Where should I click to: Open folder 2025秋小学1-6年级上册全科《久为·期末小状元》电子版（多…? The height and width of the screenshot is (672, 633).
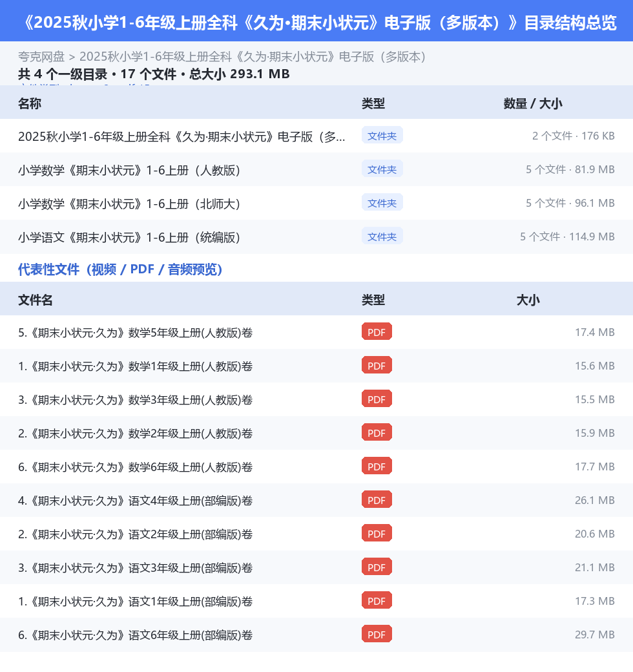pos(182,136)
